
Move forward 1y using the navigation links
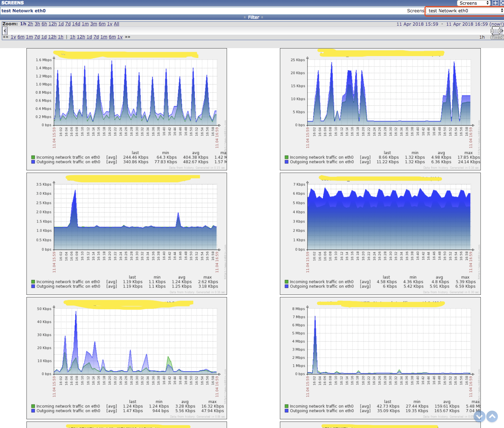point(120,37)
